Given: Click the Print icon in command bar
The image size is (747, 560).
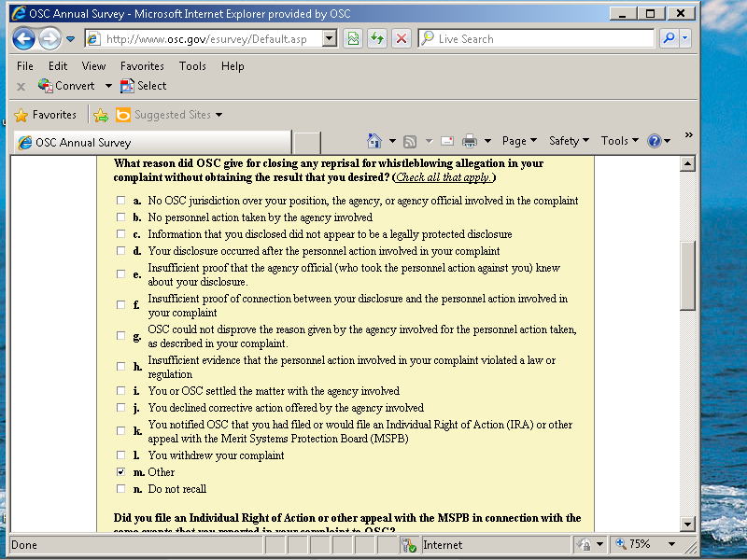Looking at the screenshot, I should [470, 141].
